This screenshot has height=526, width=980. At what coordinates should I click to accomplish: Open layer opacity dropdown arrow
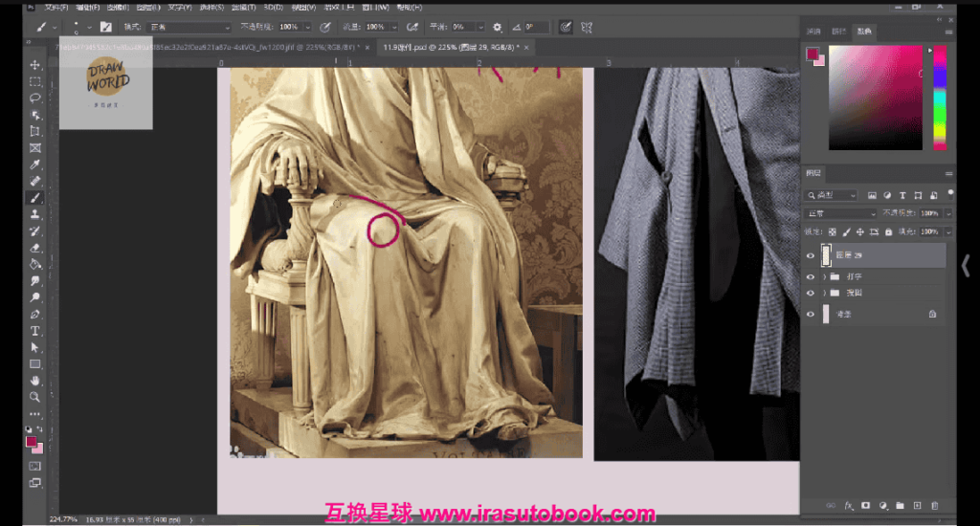tap(948, 213)
